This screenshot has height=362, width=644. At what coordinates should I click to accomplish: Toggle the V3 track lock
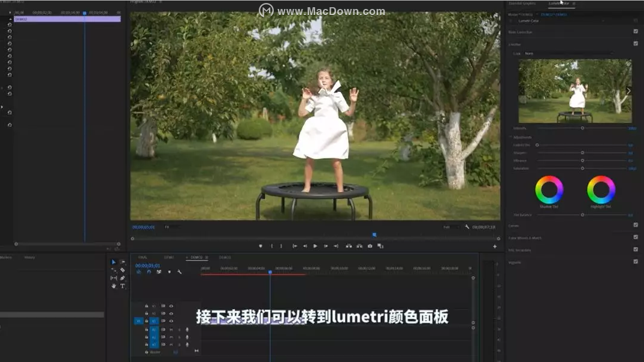pyautogui.click(x=146, y=306)
